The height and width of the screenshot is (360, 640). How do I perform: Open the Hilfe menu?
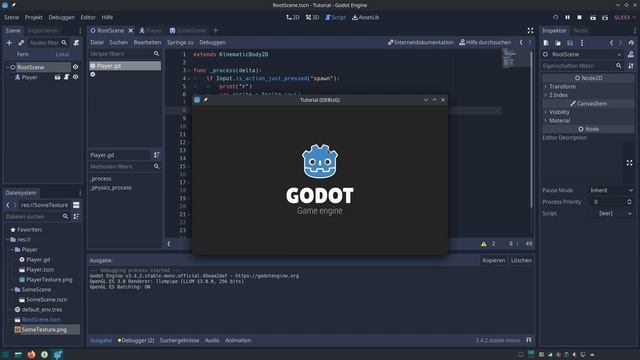[x=107, y=18]
